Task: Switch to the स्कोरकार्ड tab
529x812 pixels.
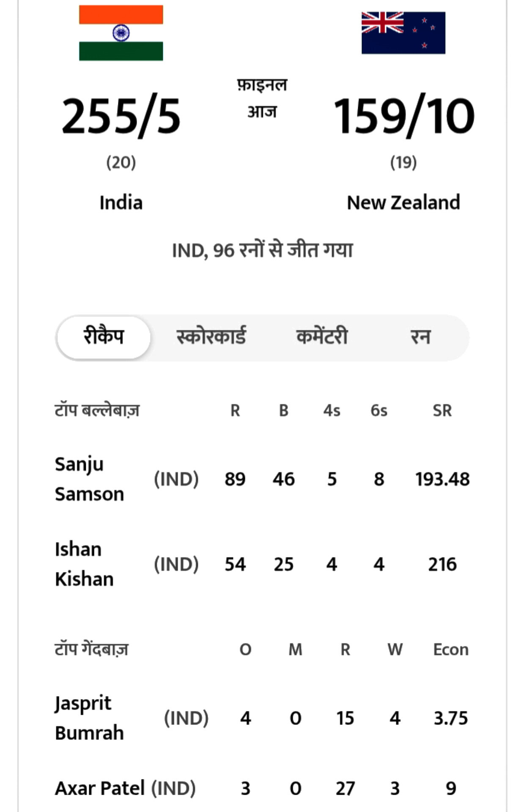Action: point(211,337)
